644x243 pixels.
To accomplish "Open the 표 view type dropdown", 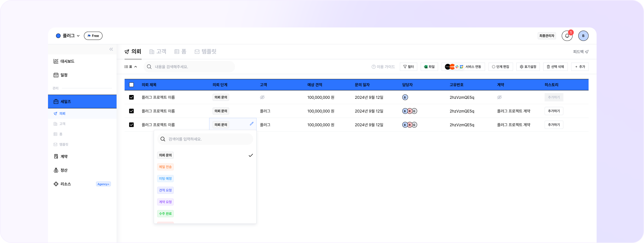I will (x=131, y=67).
